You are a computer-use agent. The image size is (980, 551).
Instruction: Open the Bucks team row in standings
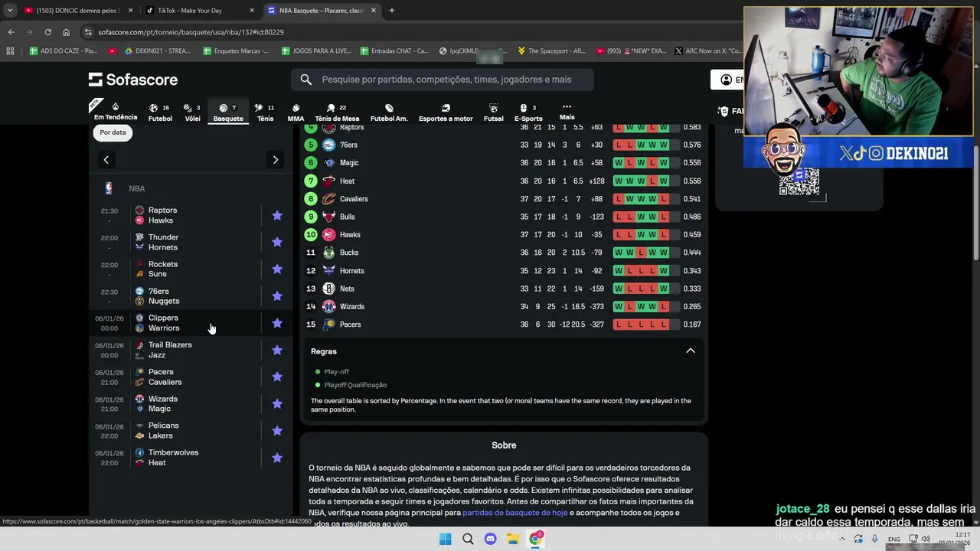point(504,253)
